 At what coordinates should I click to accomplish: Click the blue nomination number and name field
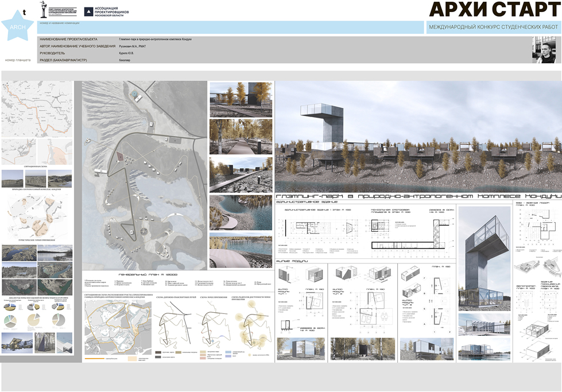230,28
